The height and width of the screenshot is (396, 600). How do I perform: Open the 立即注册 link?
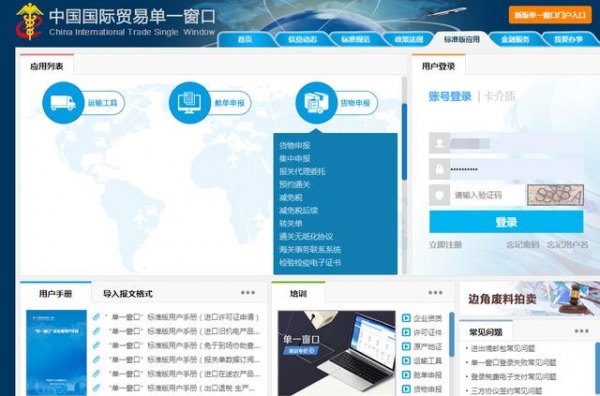coord(445,245)
